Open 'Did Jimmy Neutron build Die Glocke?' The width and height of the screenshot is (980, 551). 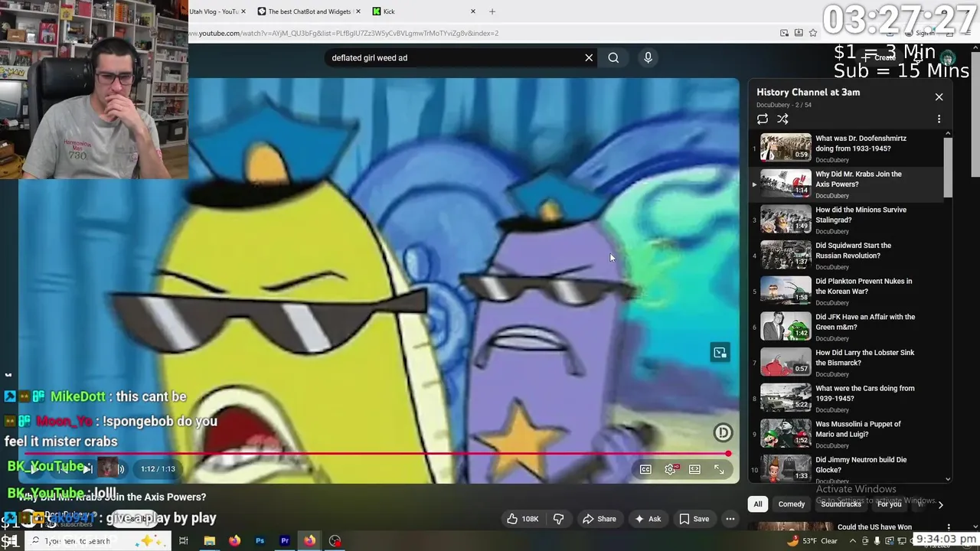pos(847,469)
